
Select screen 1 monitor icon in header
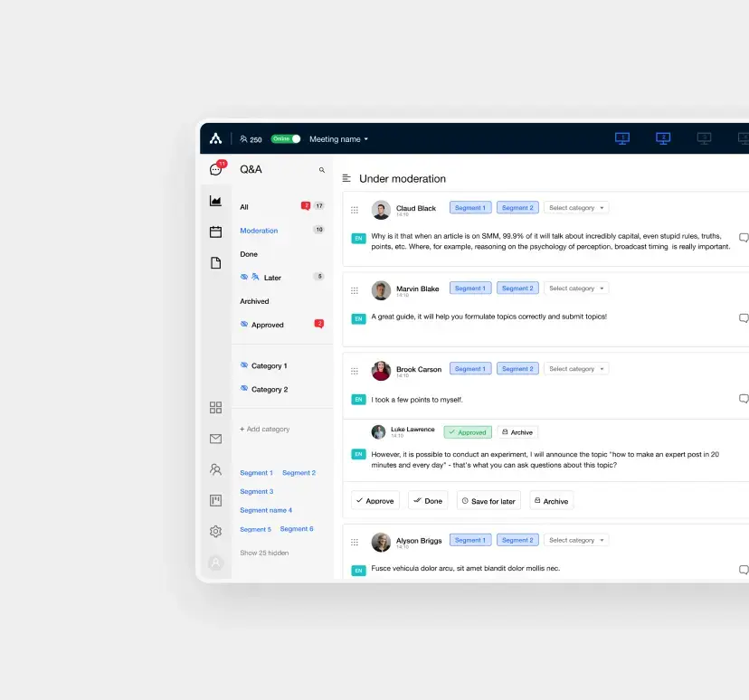coord(622,138)
